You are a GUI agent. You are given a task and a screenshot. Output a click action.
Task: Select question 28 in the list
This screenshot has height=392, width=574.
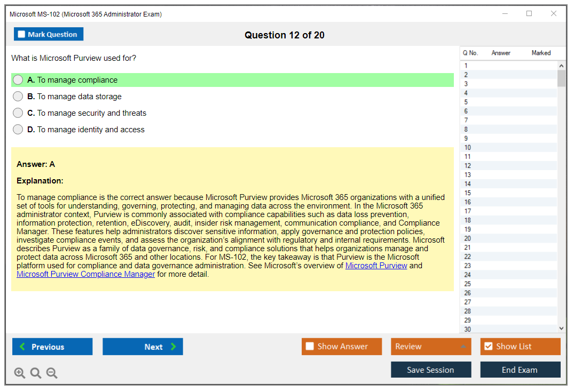click(509, 311)
